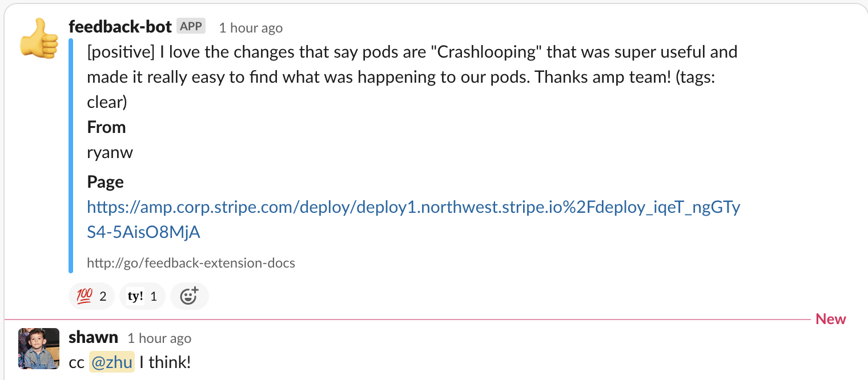This screenshot has width=868, height=380.
Task: Open the add reaction emoji picker
Action: [x=189, y=296]
